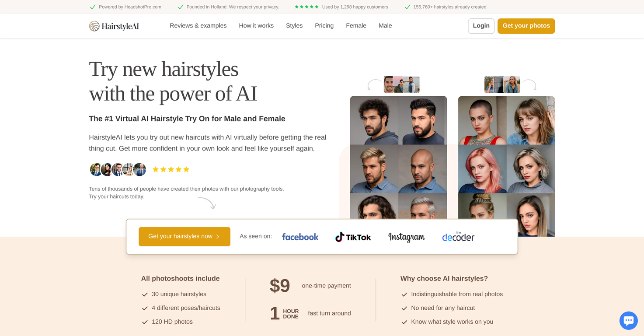644x336 pixels.
Task: Go to How it works
Action: tap(256, 26)
